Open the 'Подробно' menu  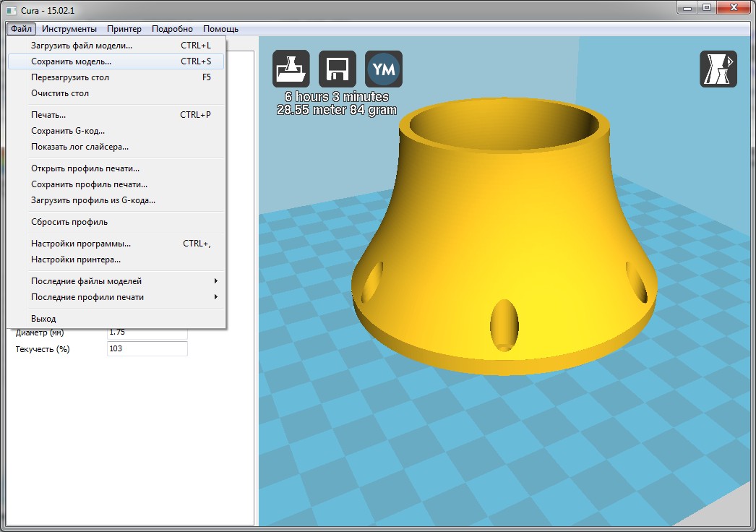[172, 29]
